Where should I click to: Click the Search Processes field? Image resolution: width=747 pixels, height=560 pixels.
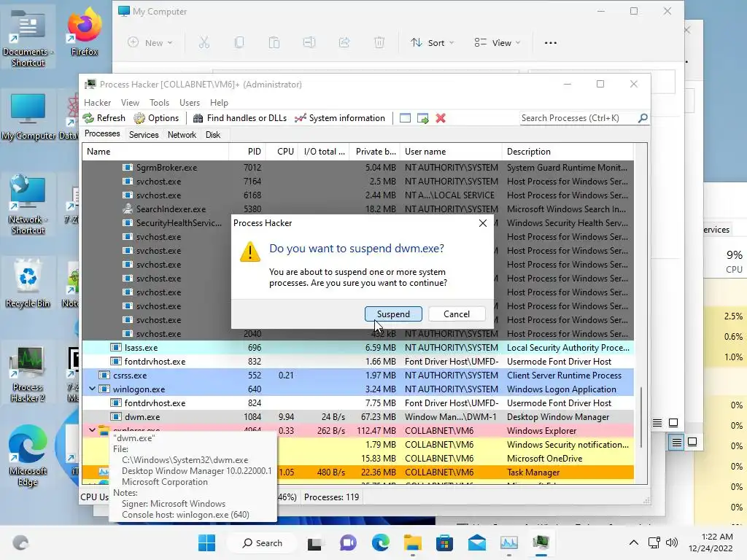click(578, 118)
